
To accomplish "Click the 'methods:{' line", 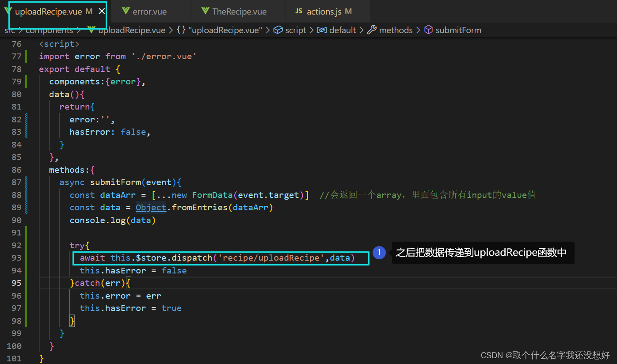I will coord(72,170).
